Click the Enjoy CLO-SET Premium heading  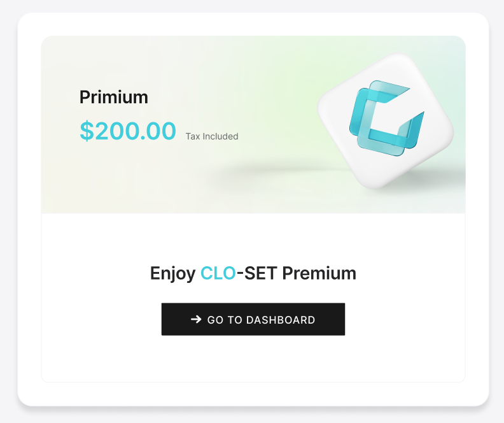(253, 274)
